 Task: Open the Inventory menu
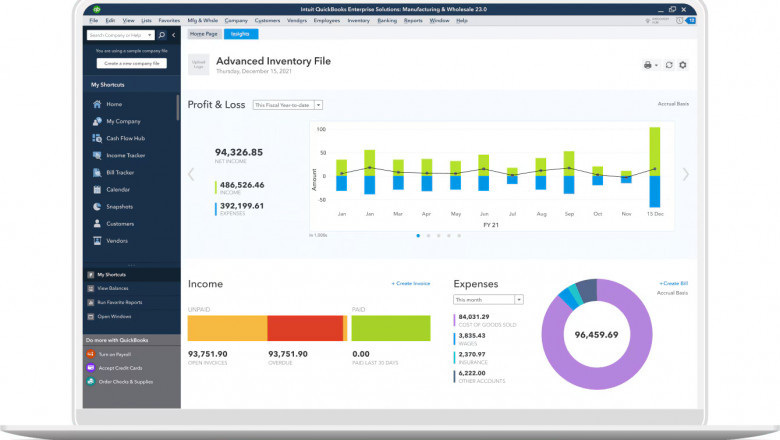click(358, 20)
